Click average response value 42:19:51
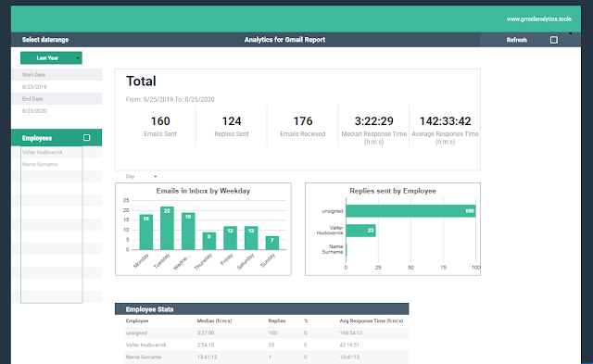This screenshot has width=593, height=364. (x=349, y=345)
